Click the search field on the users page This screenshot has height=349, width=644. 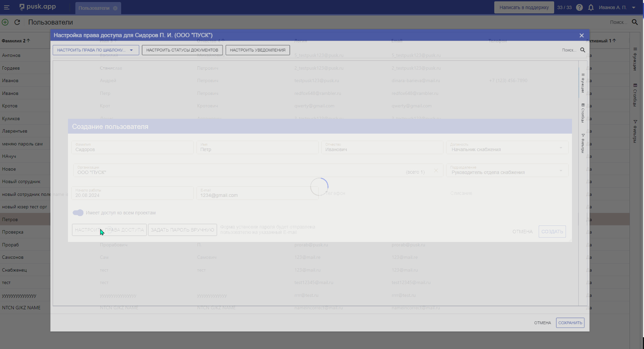(618, 22)
